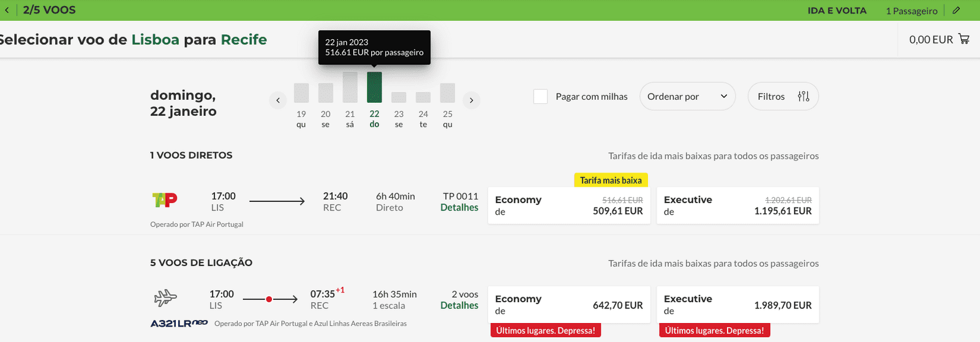This screenshot has height=342, width=980.
Task: Open the Filtros sliders icon
Action: (x=804, y=96)
